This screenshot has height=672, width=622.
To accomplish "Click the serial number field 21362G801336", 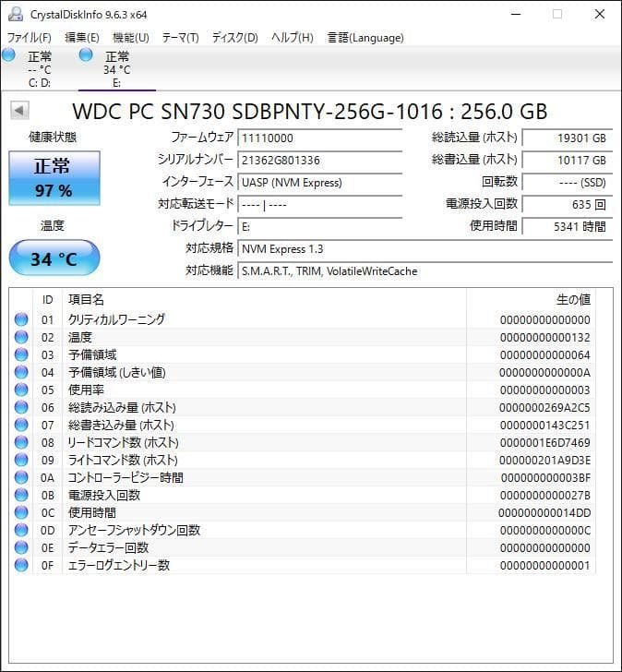I will 319,161.
